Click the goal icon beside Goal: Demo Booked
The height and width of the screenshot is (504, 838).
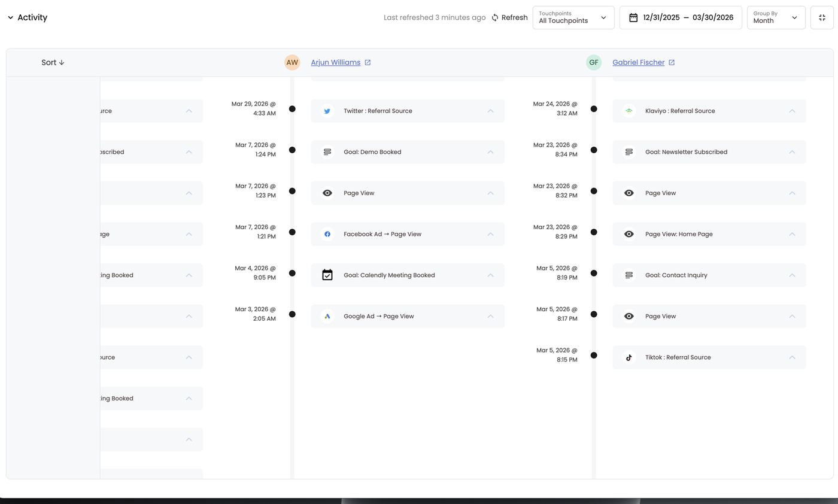coord(327,152)
